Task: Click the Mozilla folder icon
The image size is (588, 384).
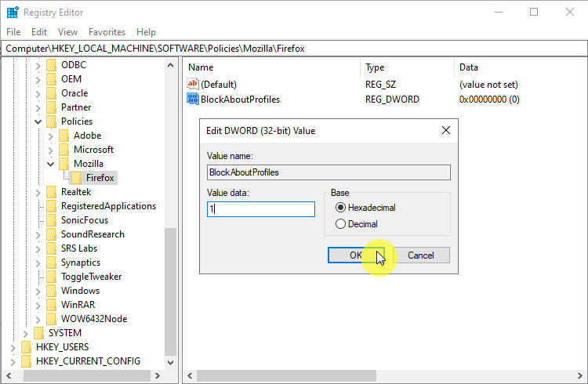Action: pyautogui.click(x=64, y=164)
